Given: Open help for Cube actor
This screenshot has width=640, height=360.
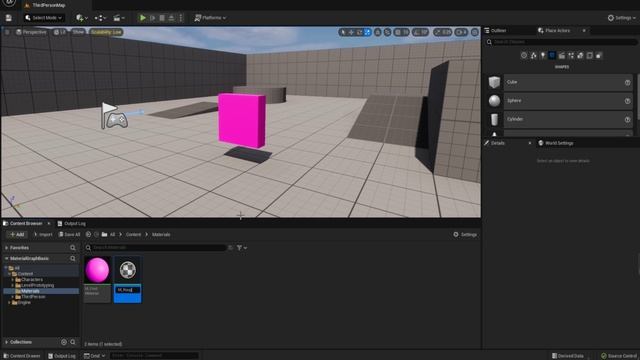Looking at the screenshot, I should pos(627,82).
